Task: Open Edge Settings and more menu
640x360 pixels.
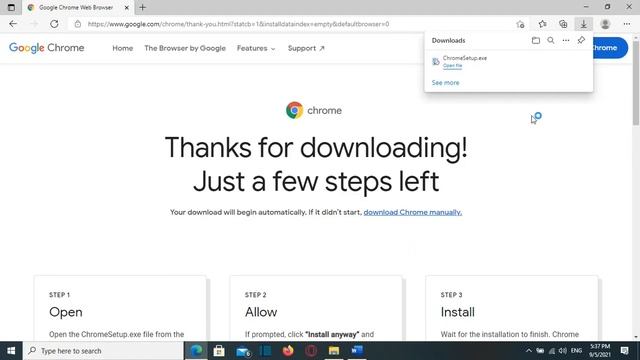Action: point(627,24)
